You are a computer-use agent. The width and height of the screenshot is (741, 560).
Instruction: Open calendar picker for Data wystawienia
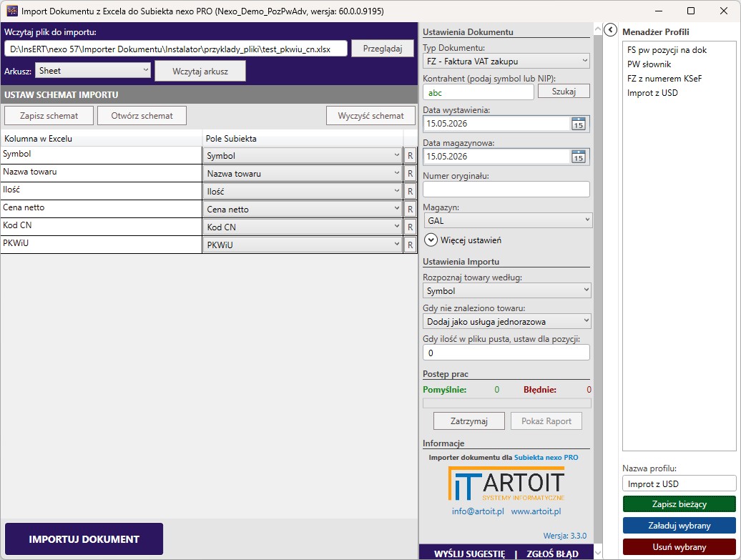(579, 124)
